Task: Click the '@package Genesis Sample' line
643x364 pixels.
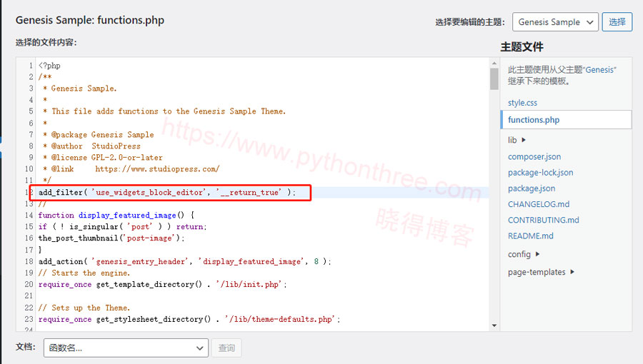Action: (99, 135)
